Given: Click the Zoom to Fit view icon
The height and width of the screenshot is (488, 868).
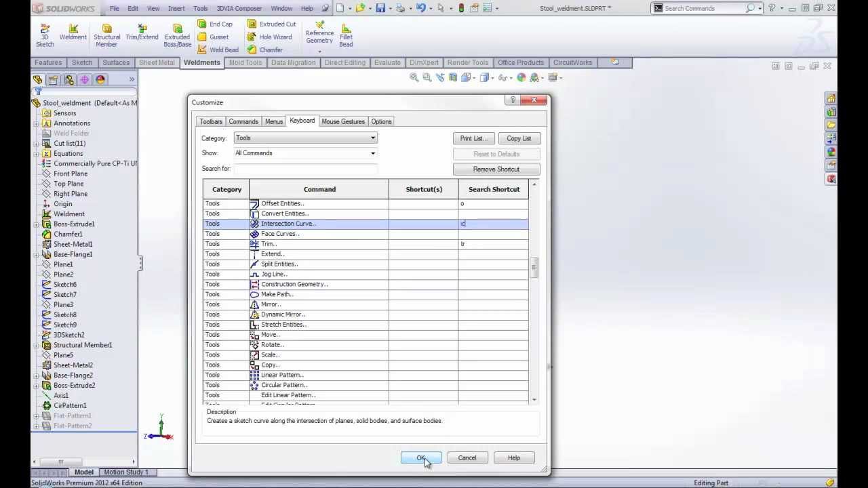Looking at the screenshot, I should 414,77.
